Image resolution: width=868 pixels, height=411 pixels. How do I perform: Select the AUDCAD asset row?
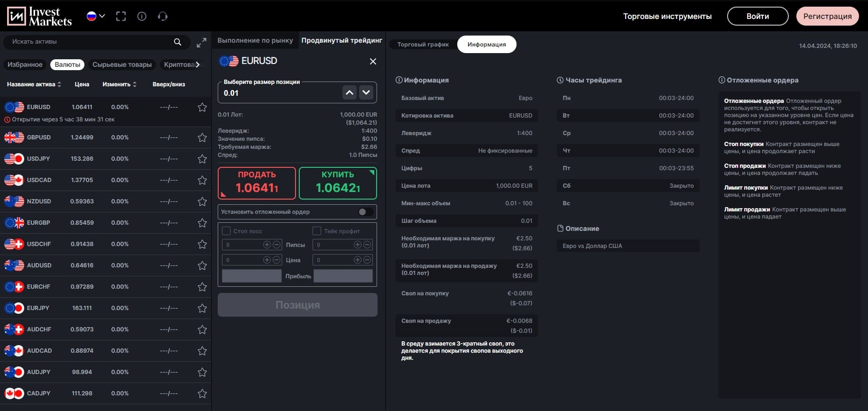pyautogui.click(x=105, y=351)
